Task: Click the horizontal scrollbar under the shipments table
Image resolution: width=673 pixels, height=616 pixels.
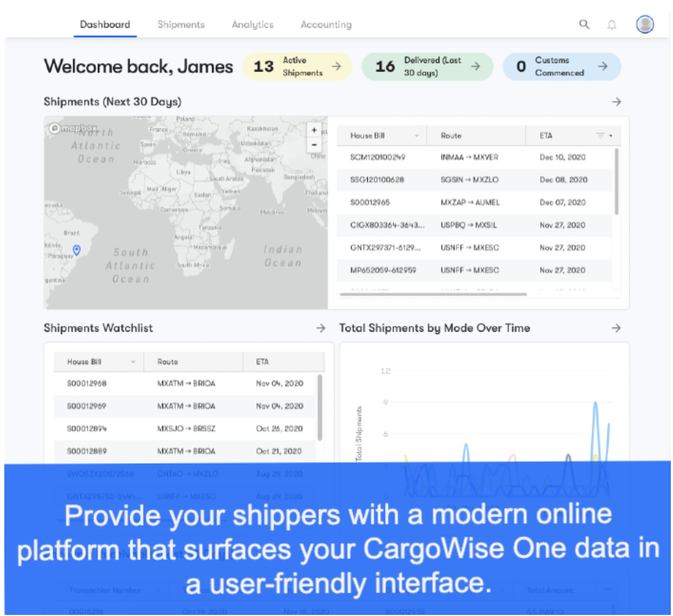Action: [x=432, y=295]
